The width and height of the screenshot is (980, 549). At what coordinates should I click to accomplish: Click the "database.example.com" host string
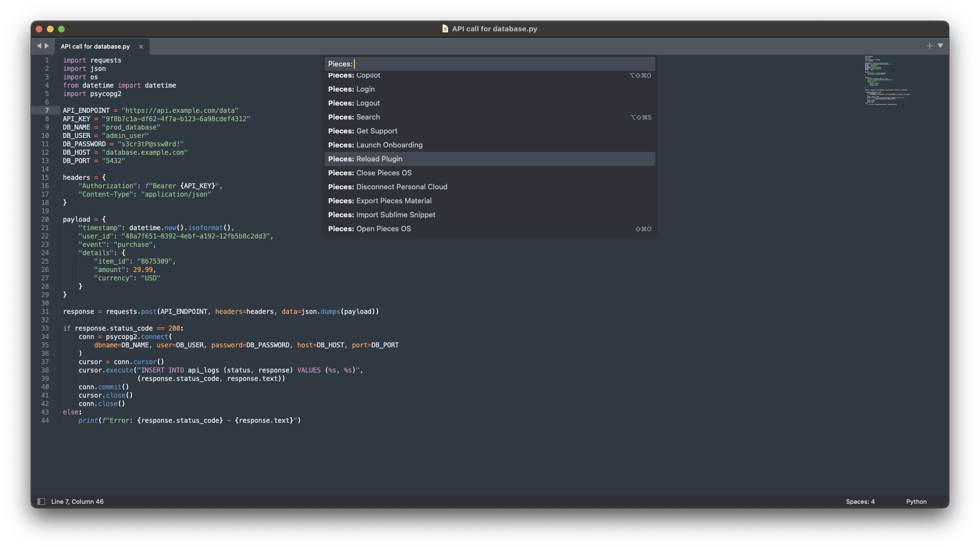tap(145, 152)
